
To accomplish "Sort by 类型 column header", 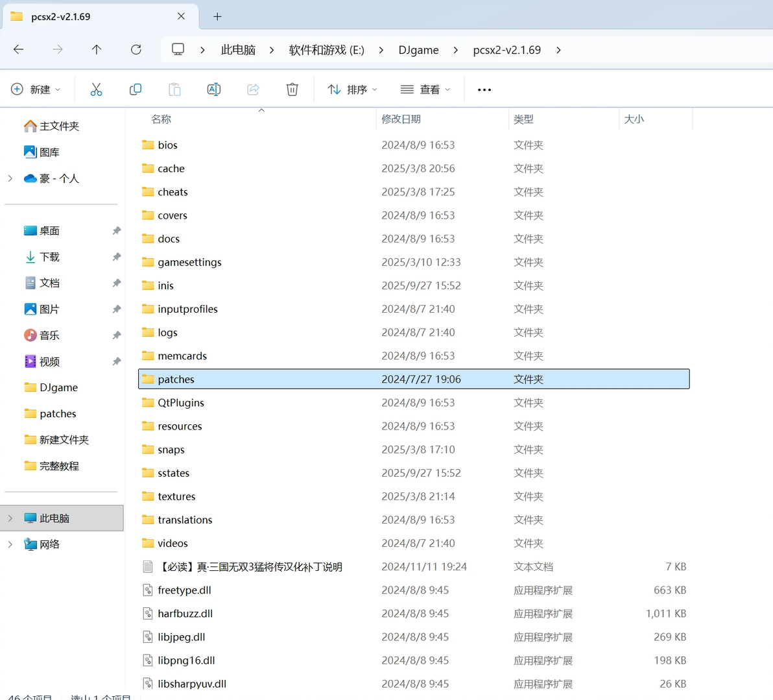I will click(523, 119).
